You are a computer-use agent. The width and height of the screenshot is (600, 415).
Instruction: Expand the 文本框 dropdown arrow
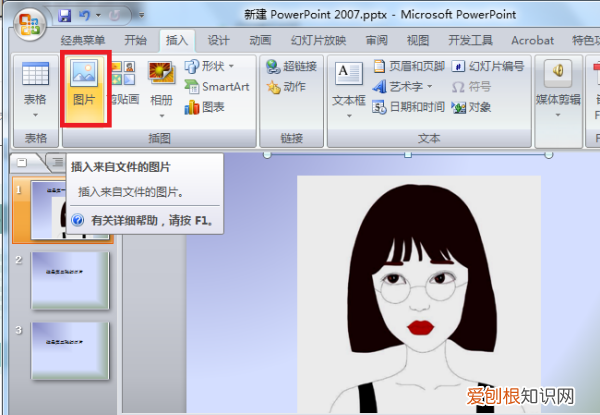[349, 116]
